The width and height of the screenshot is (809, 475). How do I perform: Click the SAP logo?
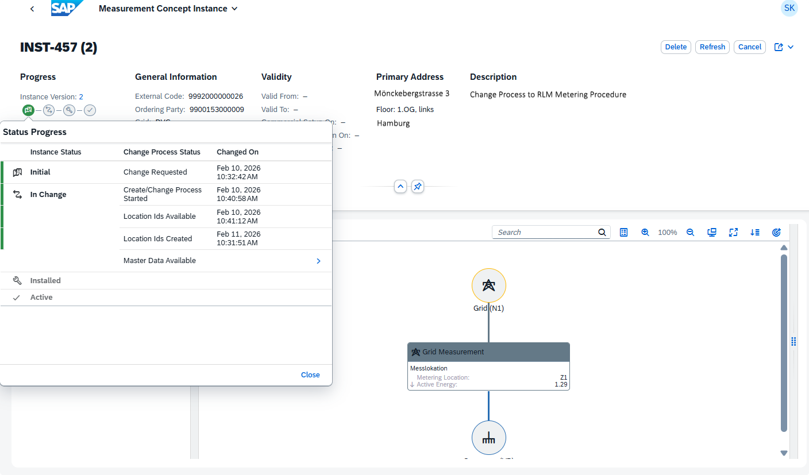pyautogui.click(x=67, y=9)
